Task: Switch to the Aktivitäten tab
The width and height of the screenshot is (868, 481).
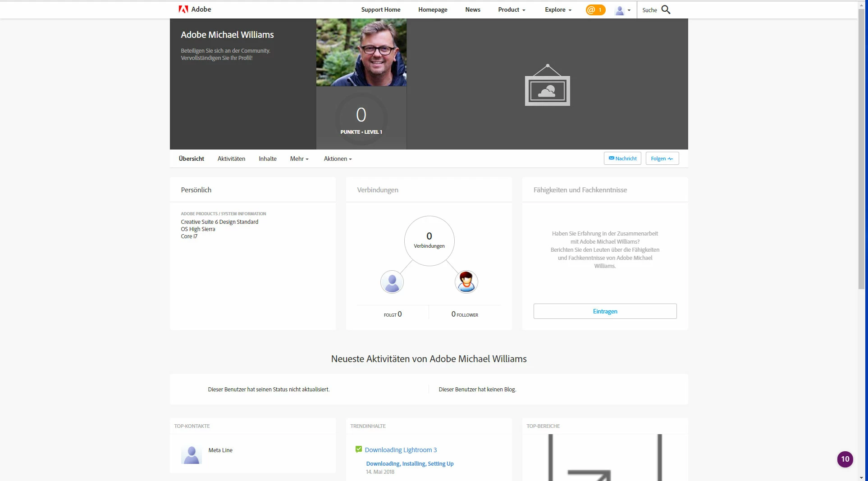Action: (231, 159)
